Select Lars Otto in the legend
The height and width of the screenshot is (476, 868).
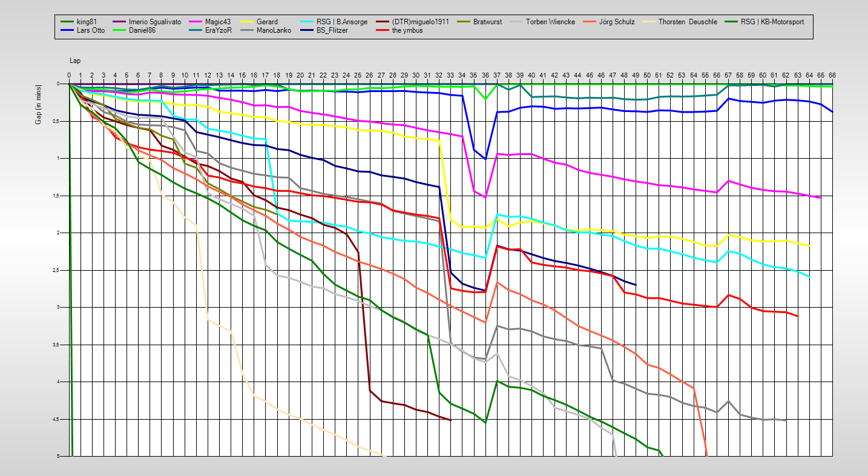pos(91,30)
